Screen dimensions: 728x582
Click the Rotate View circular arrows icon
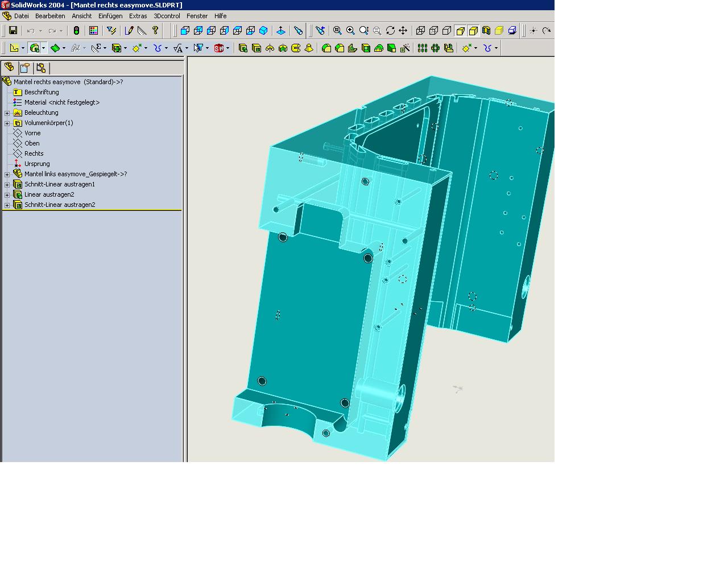tap(390, 31)
